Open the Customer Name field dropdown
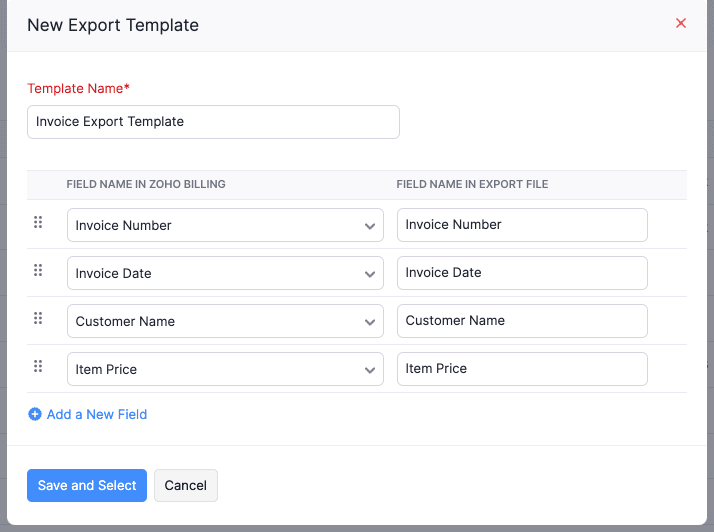714x532 pixels. pyautogui.click(x=225, y=321)
